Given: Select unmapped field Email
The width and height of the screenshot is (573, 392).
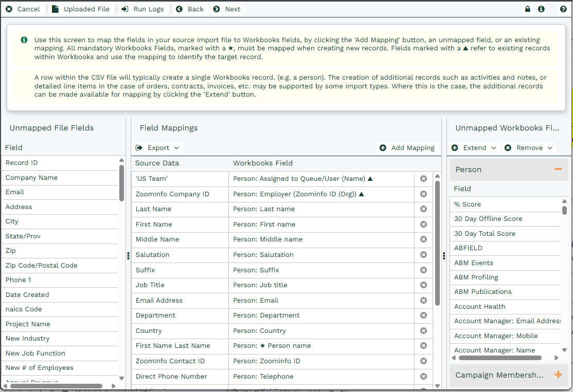Looking at the screenshot, I should (60, 192).
